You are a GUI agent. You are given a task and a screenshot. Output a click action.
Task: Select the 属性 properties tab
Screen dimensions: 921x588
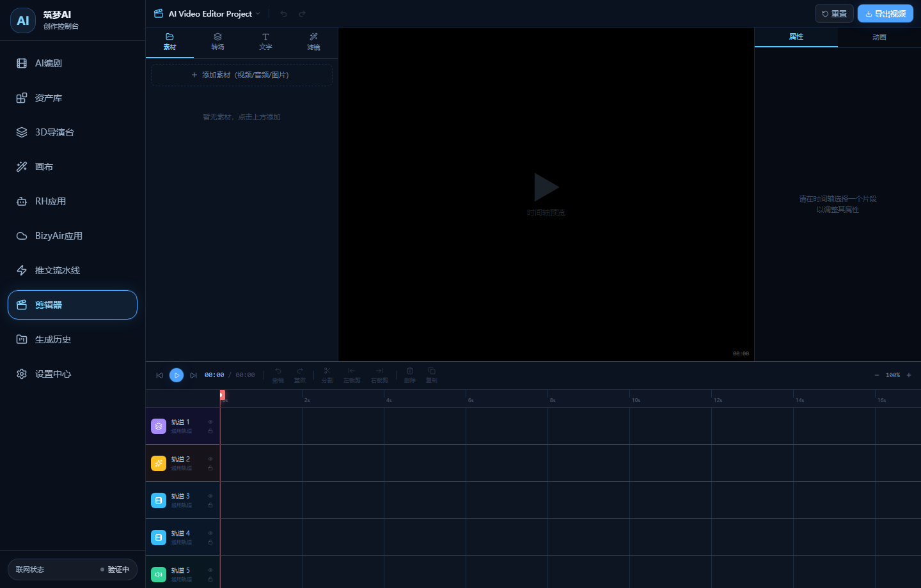pyautogui.click(x=796, y=37)
